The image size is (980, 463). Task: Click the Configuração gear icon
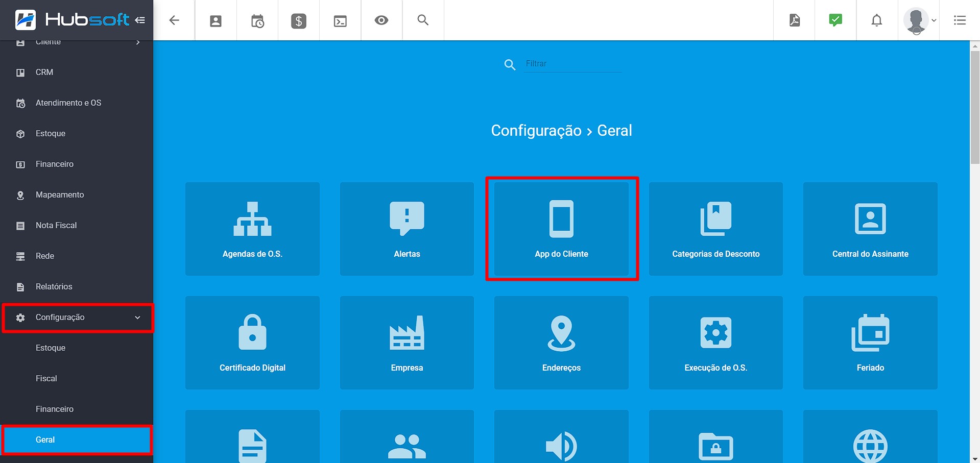(20, 318)
